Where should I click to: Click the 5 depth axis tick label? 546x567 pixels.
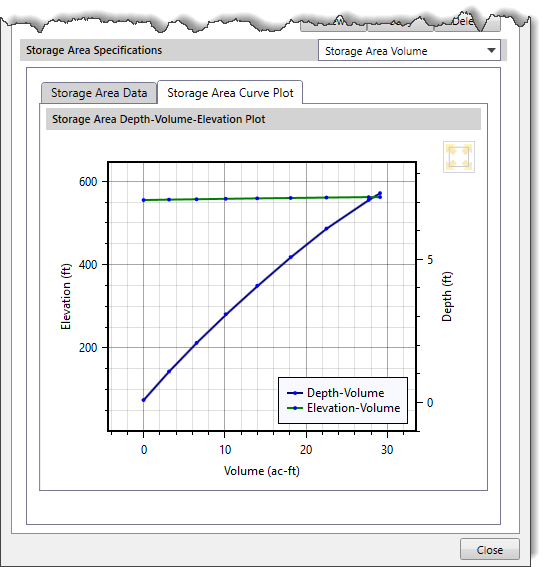[x=430, y=260]
